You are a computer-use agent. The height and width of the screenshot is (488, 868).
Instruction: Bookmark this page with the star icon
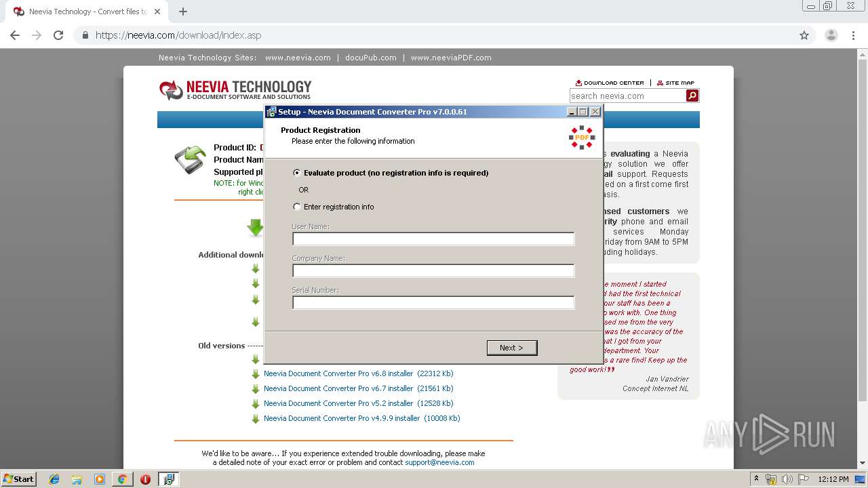tap(804, 35)
